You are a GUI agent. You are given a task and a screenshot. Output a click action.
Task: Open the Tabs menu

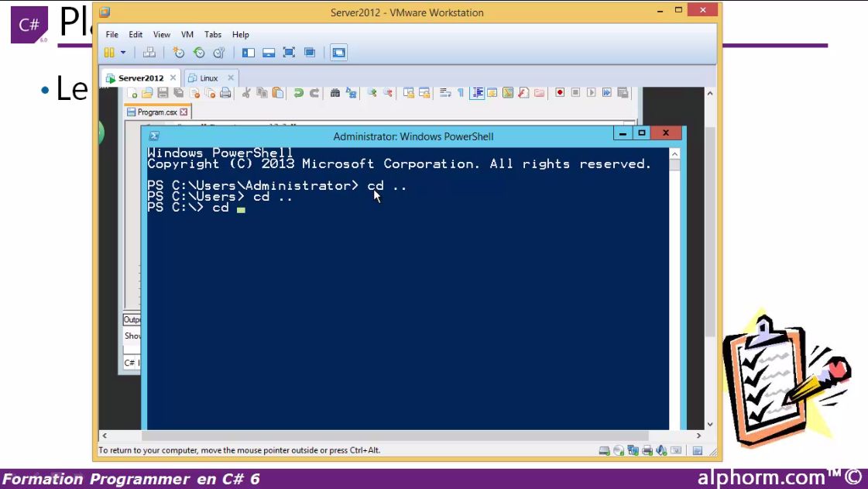point(213,34)
